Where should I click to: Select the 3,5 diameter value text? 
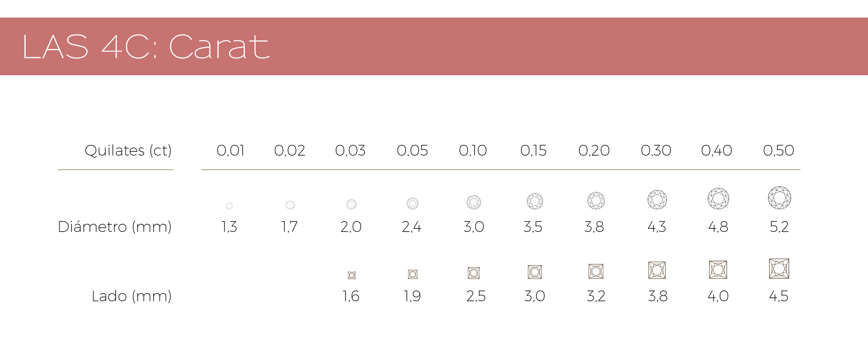(533, 227)
